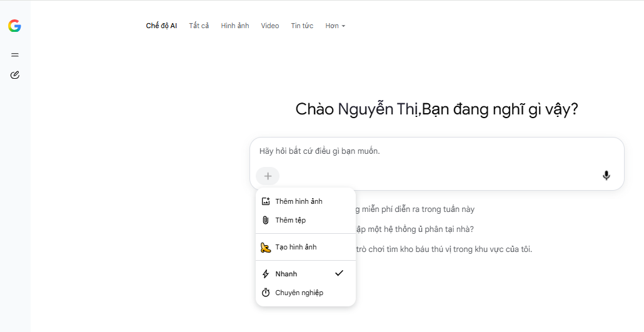Select Thêm tệp menu option
The image size is (644, 332).
pyautogui.click(x=306, y=220)
